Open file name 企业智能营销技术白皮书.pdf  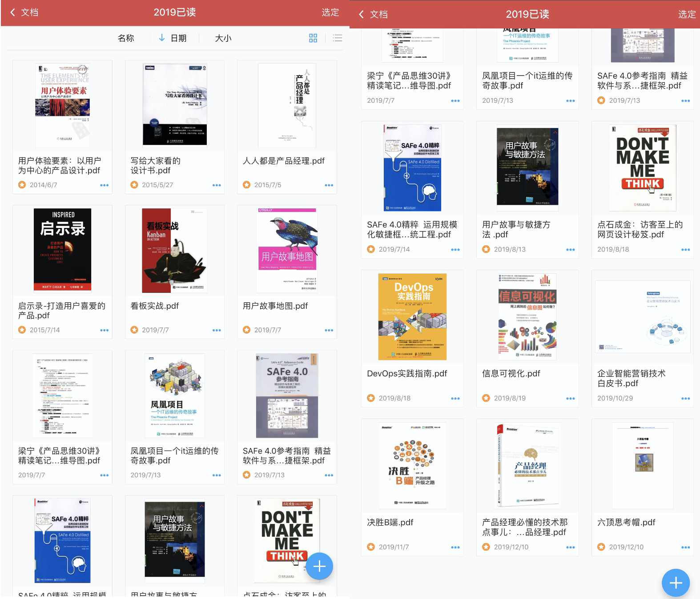(x=632, y=378)
